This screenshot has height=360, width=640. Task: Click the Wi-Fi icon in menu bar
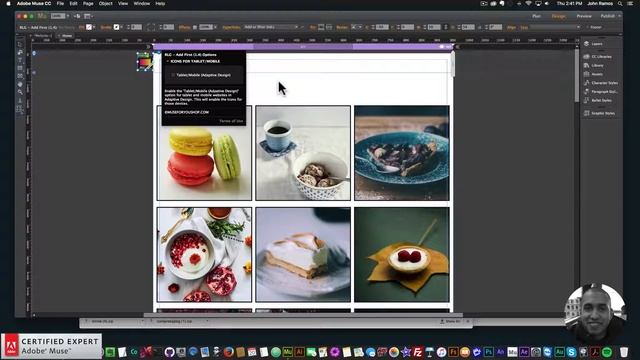pyautogui.click(x=528, y=3)
